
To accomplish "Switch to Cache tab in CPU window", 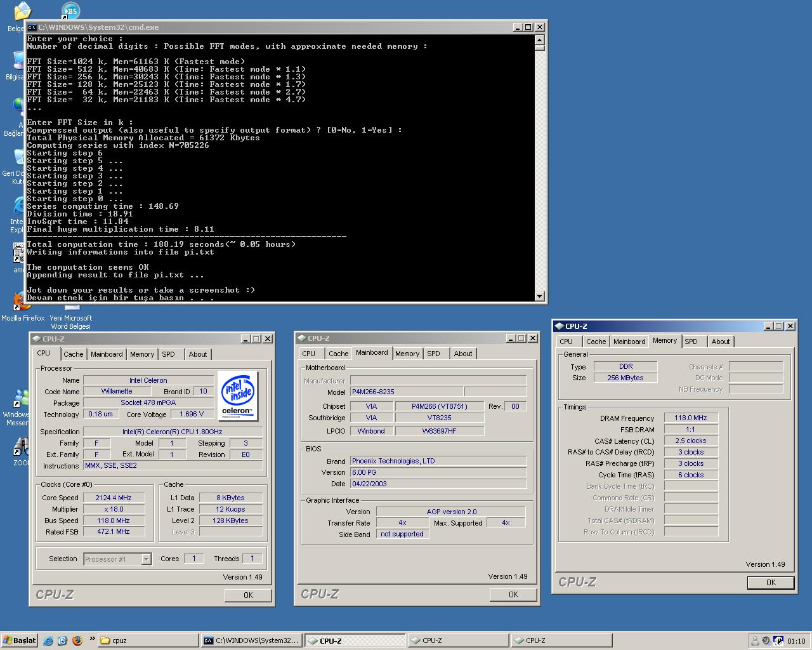I will tap(73, 354).
